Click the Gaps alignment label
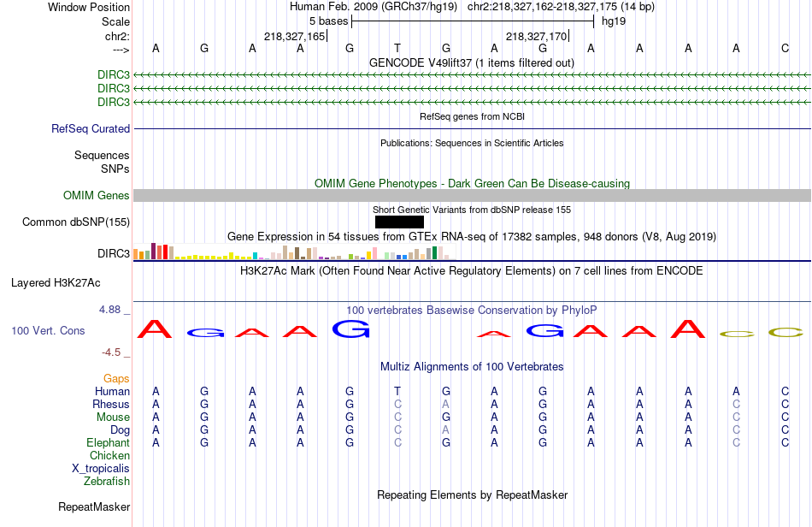Viewport: 812px width, 527px height. [x=116, y=378]
